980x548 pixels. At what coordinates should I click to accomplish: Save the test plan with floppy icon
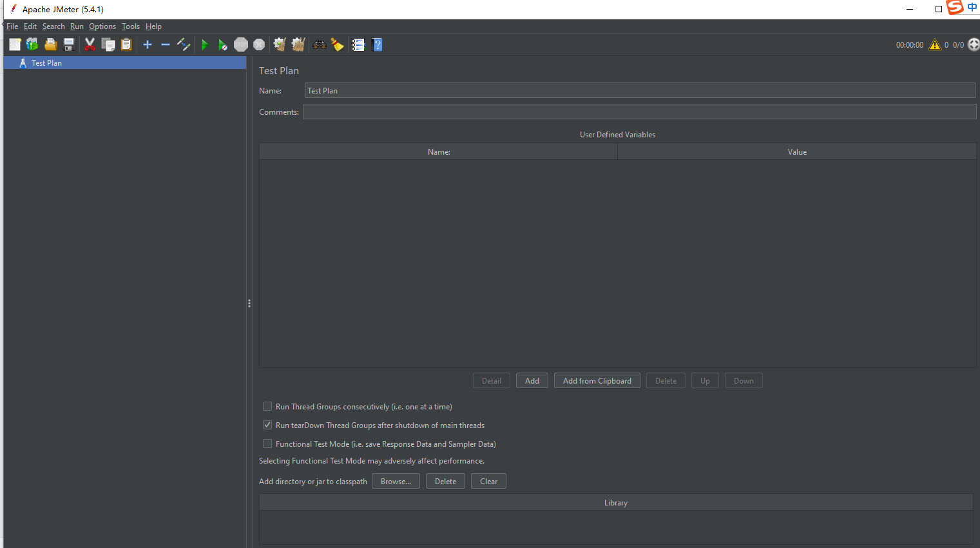(69, 44)
